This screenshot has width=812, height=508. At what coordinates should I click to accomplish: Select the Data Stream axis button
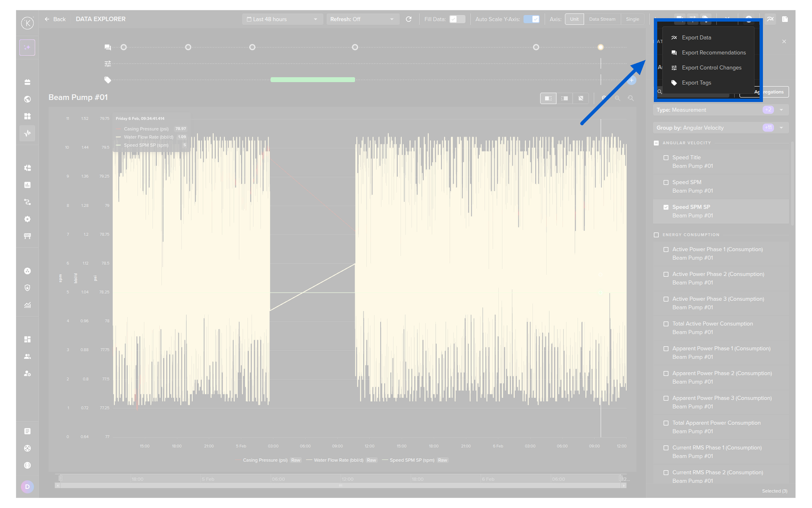pos(602,19)
